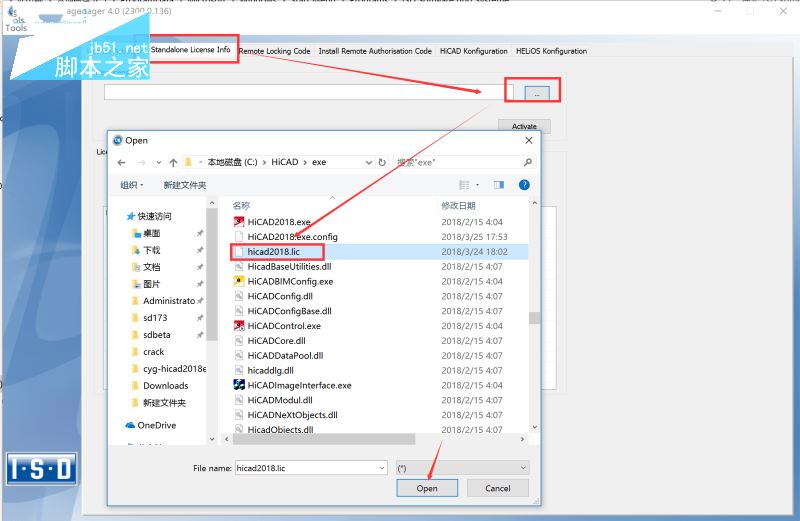Screen dimensions: 800x521
Task: Change the view layout icon
Action: [464, 185]
